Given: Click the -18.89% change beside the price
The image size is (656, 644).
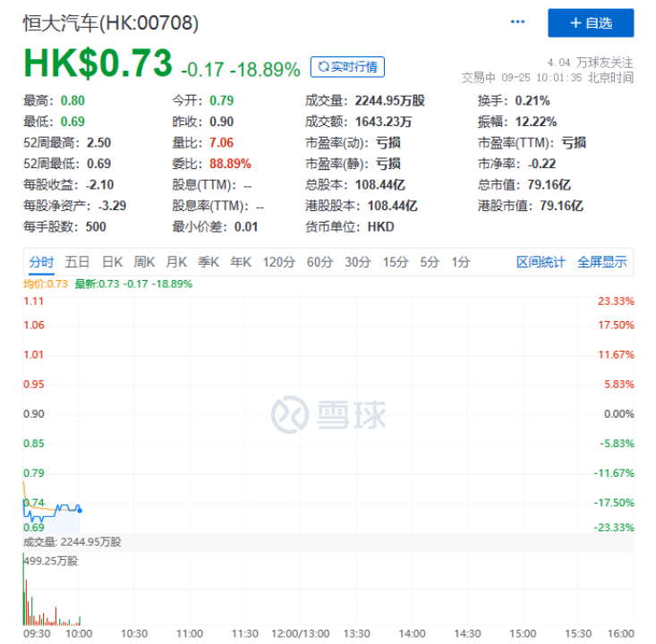Looking at the screenshot, I should point(265,70).
